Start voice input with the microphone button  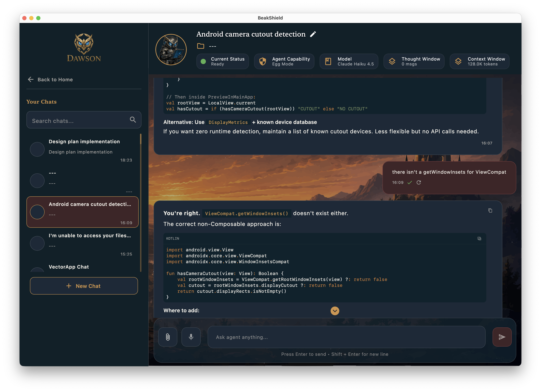[x=191, y=337]
